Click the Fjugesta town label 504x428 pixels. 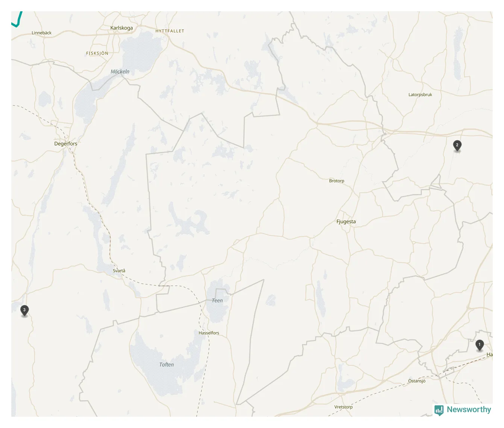[346, 222]
